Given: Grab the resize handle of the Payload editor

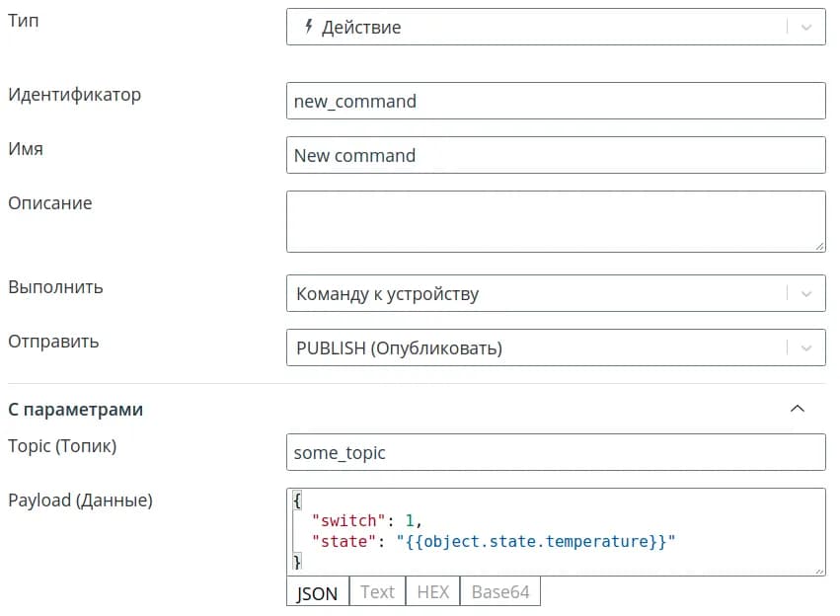Looking at the screenshot, I should click(x=819, y=569).
